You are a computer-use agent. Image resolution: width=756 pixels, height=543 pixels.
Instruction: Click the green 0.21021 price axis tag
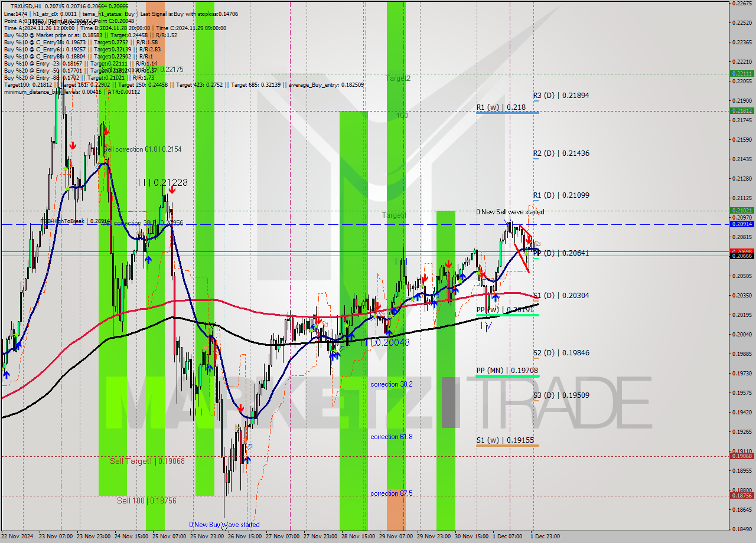742,210
